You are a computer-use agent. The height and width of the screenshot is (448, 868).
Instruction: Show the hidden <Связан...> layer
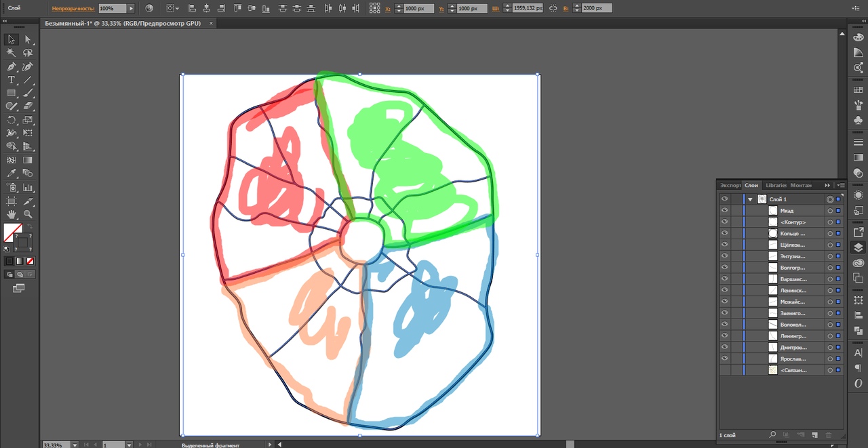tap(724, 370)
